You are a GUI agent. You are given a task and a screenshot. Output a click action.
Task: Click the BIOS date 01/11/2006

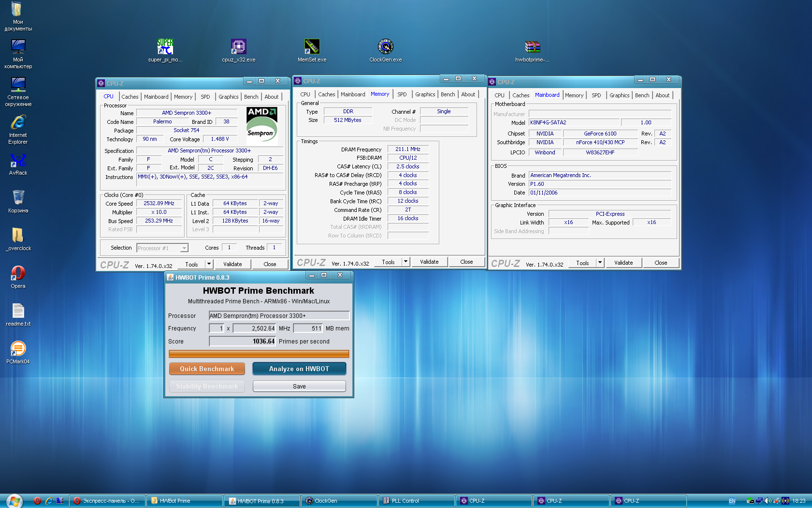tap(600, 193)
